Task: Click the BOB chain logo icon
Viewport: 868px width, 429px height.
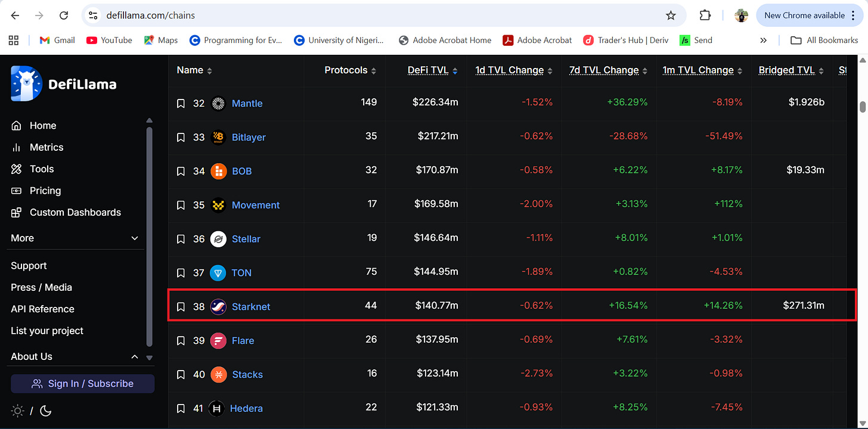Action: 218,172
